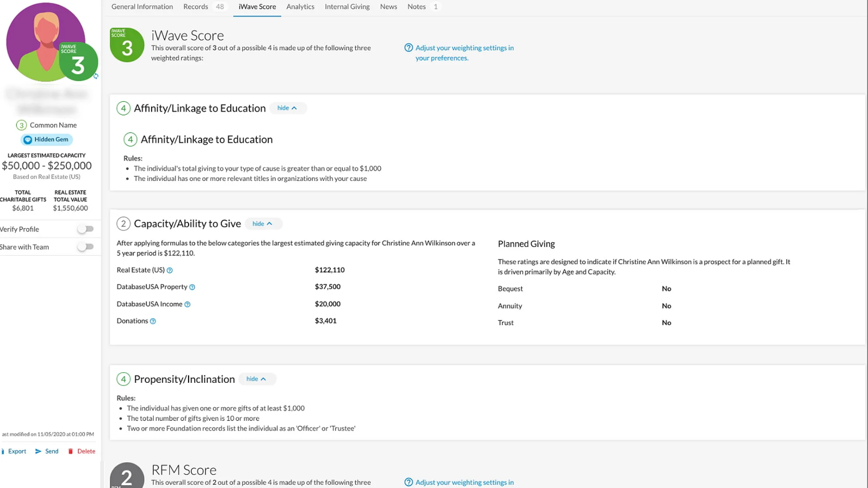Screen dimensions: 868x488
Task: Click the Send link text
Action: tap(52, 451)
